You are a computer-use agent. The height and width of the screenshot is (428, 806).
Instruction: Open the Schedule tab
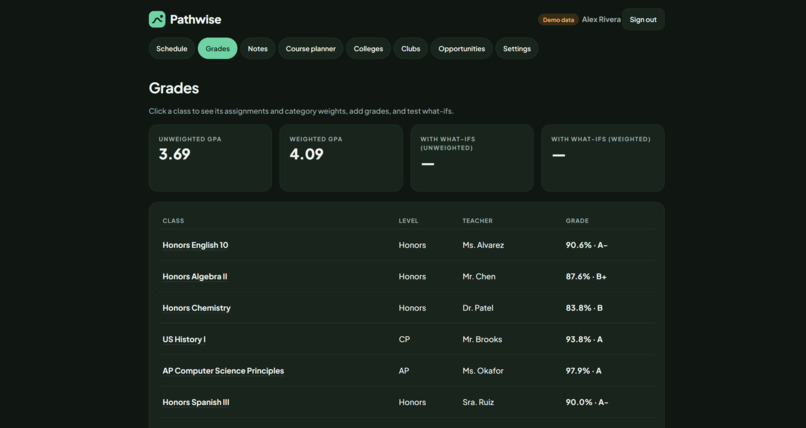tap(172, 48)
